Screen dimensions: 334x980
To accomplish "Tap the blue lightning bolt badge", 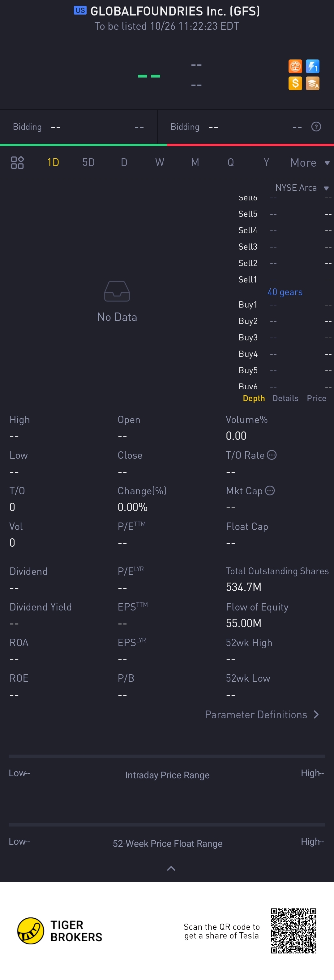I will click(x=313, y=66).
